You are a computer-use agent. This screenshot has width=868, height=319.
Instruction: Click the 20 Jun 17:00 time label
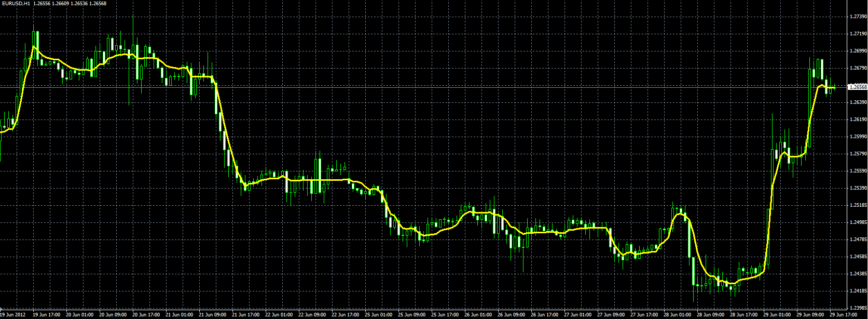coord(146,315)
